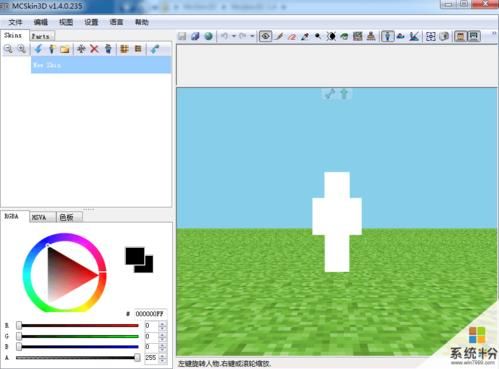The height and width of the screenshot is (369, 499).
Task: Open the 文件 menu
Action: (x=15, y=22)
